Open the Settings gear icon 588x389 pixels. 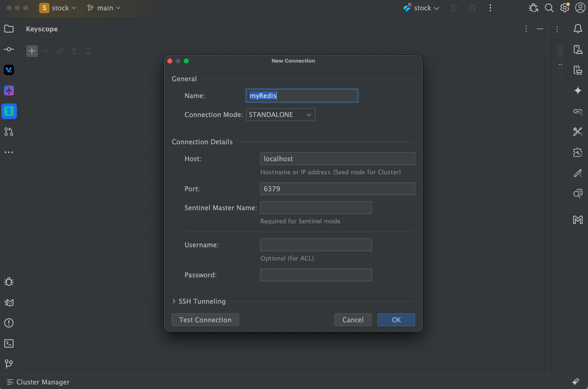pyautogui.click(x=565, y=8)
